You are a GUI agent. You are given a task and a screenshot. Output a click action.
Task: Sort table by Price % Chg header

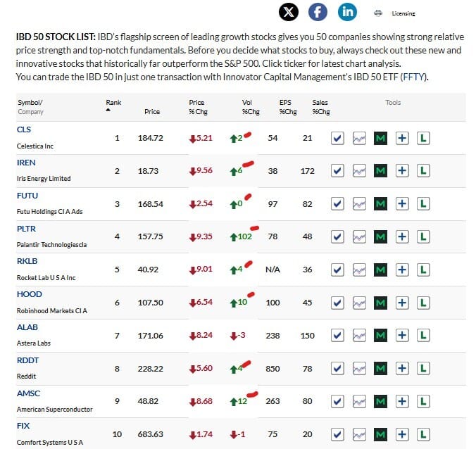pyautogui.click(x=198, y=107)
